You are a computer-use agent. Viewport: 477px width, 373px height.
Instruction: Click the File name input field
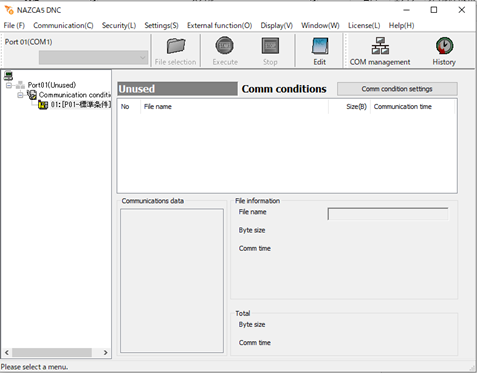click(x=388, y=214)
